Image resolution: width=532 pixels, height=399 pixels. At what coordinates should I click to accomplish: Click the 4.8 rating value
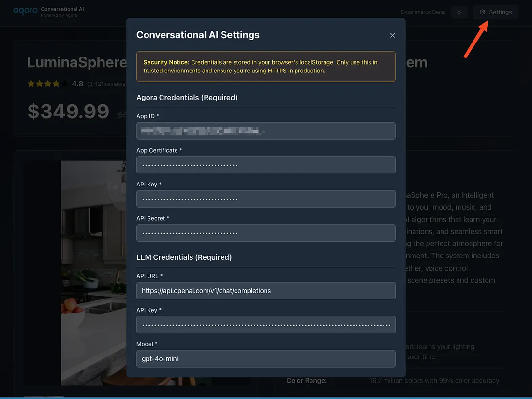point(77,84)
